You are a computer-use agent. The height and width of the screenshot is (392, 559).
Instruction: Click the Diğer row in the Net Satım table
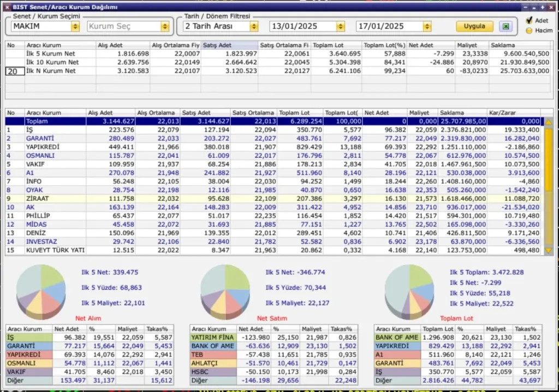274,381
